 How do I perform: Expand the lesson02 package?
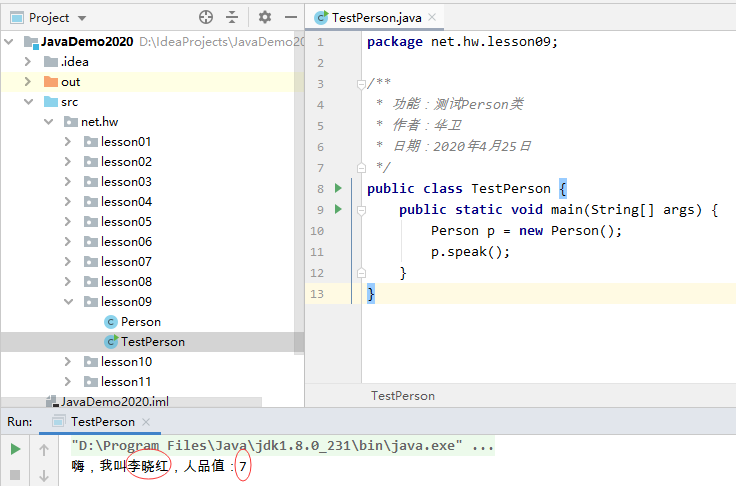(x=68, y=162)
